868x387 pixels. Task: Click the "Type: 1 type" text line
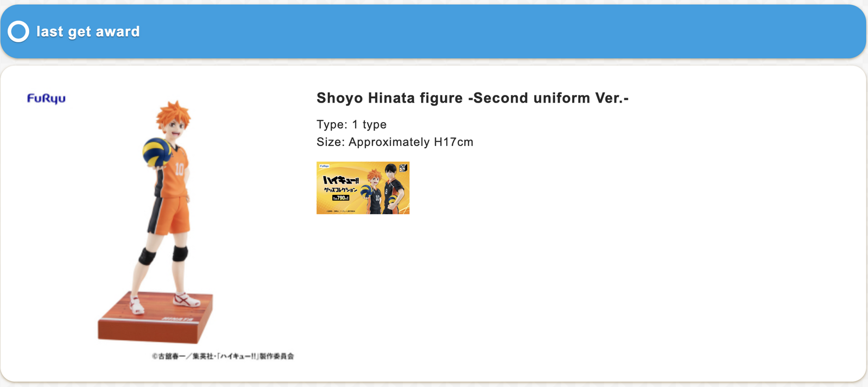coord(352,124)
